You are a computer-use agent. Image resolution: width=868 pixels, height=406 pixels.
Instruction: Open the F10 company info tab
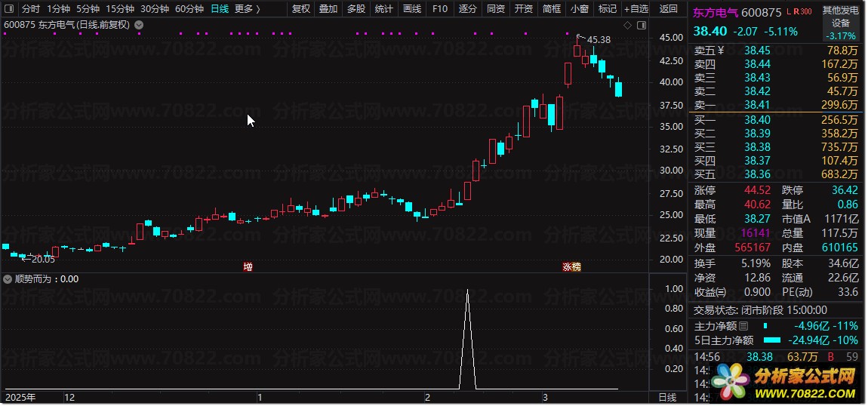(x=440, y=9)
